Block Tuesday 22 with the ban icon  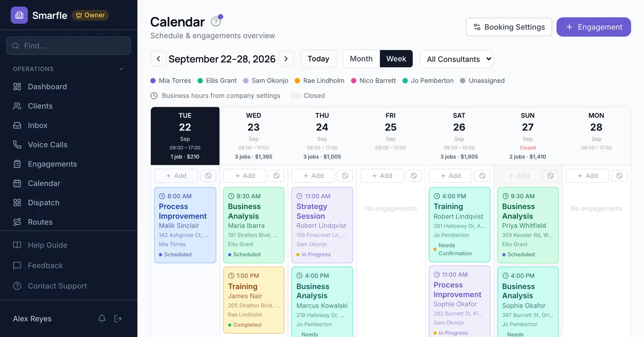[x=208, y=176]
